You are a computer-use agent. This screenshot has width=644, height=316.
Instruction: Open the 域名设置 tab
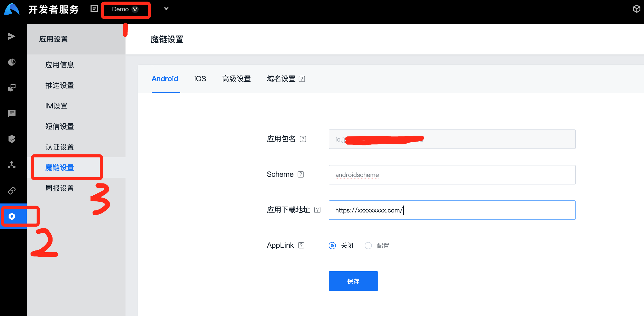[281, 79]
